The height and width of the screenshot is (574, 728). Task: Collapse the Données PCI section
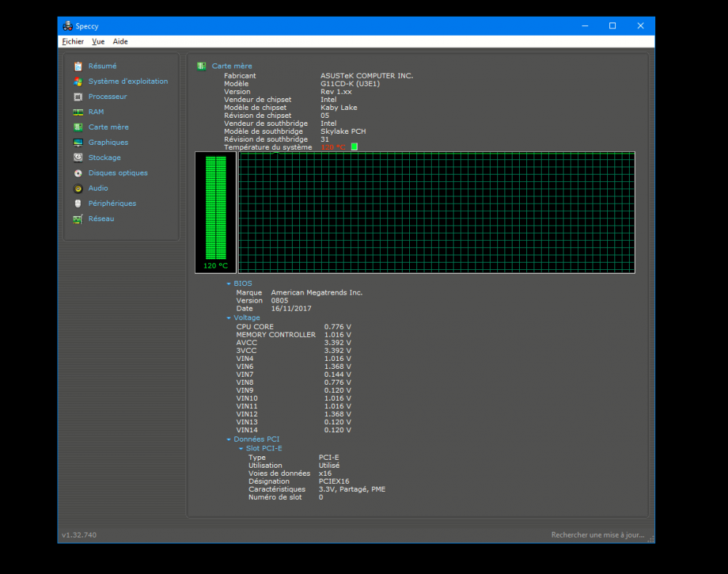click(229, 439)
